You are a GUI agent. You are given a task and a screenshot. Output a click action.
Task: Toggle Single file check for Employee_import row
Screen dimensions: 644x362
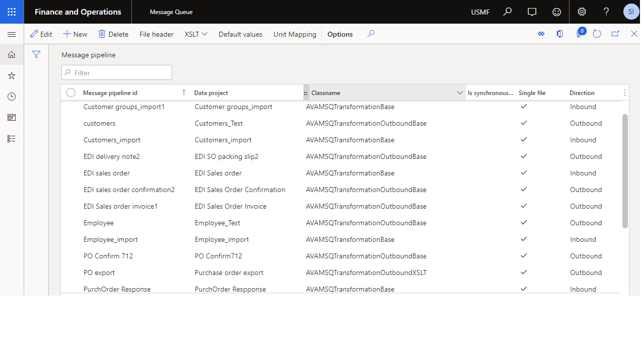click(x=524, y=239)
